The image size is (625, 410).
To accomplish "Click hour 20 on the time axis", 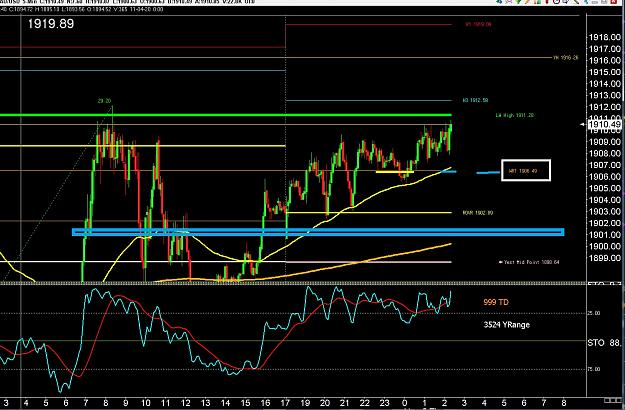I will click(x=325, y=403).
